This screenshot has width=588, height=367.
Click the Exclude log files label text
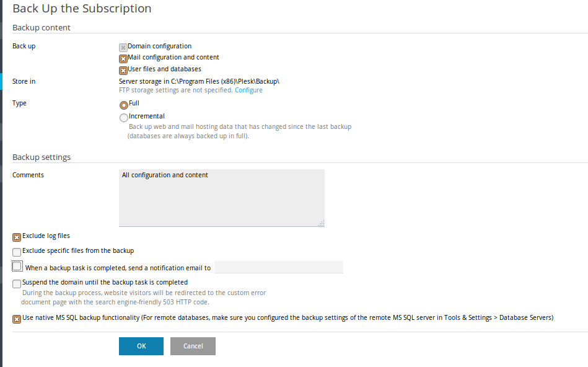(46, 236)
